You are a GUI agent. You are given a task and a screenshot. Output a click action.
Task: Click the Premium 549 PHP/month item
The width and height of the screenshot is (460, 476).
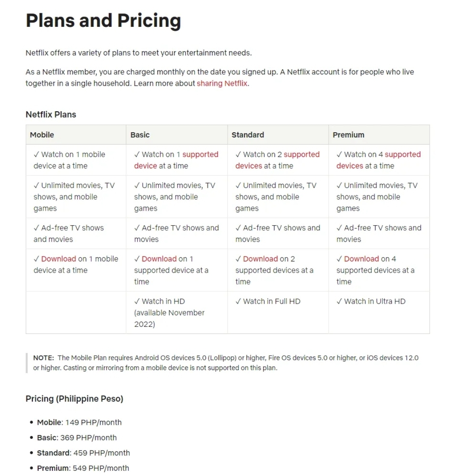[83, 468]
